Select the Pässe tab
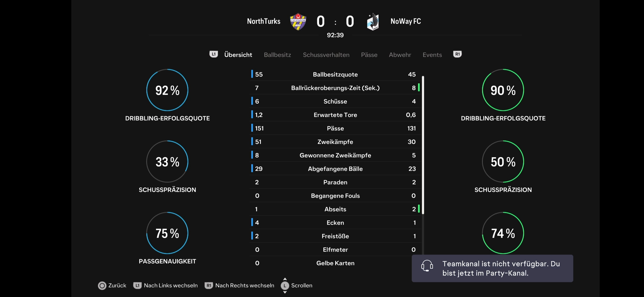Screen dimensions: 644x297 pyautogui.click(x=369, y=55)
